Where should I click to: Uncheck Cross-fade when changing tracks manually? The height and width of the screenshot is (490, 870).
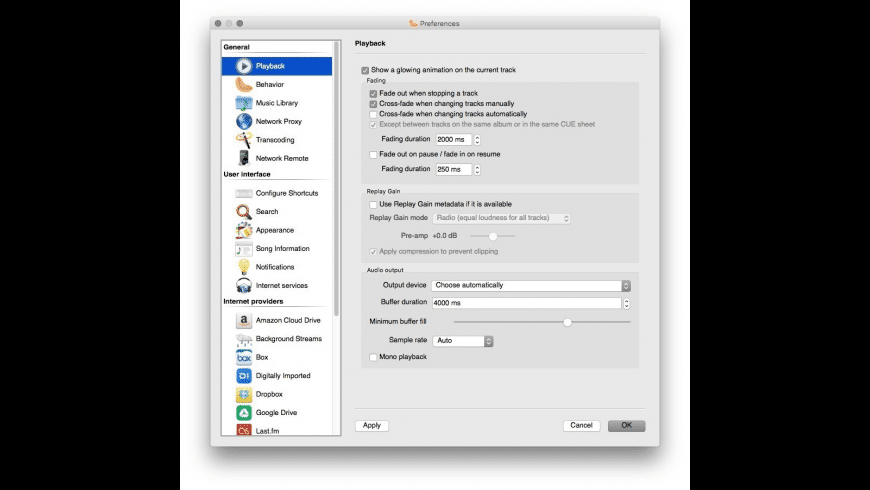[373, 104]
